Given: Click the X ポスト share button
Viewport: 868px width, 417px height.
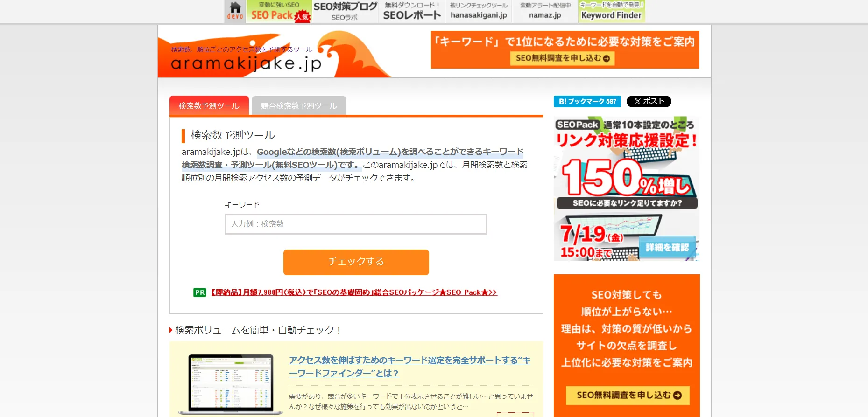Looking at the screenshot, I should pos(649,101).
